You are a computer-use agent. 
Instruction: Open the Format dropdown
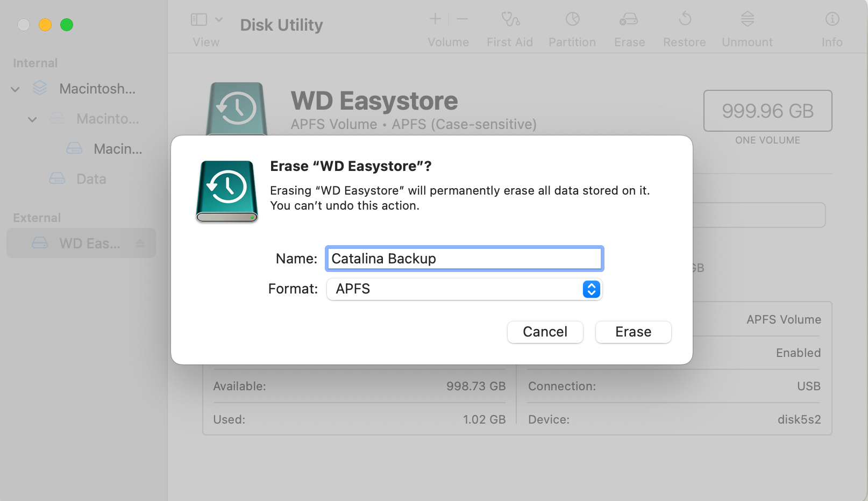click(x=464, y=289)
